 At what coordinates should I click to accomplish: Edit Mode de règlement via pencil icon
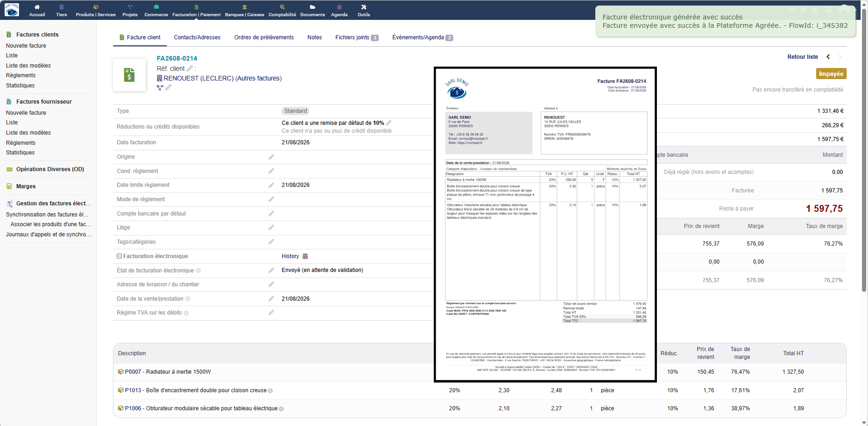click(271, 199)
